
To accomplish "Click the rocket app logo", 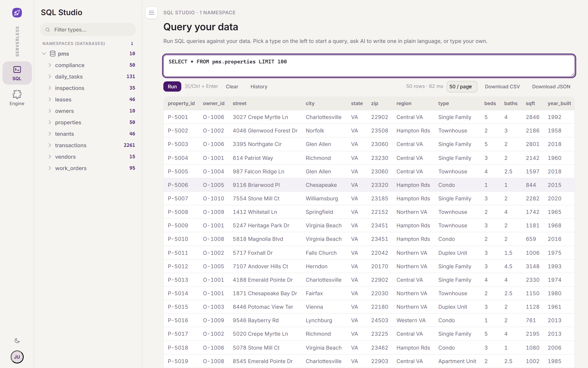I will click(17, 12).
